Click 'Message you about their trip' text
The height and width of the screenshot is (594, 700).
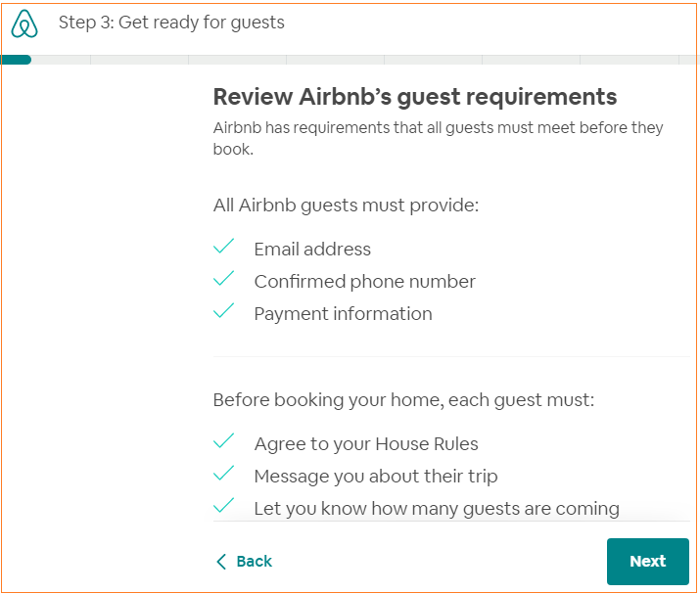click(376, 477)
